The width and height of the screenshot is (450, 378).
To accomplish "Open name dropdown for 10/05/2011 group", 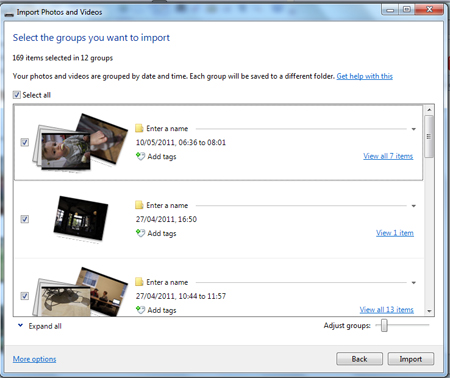I will 414,129.
